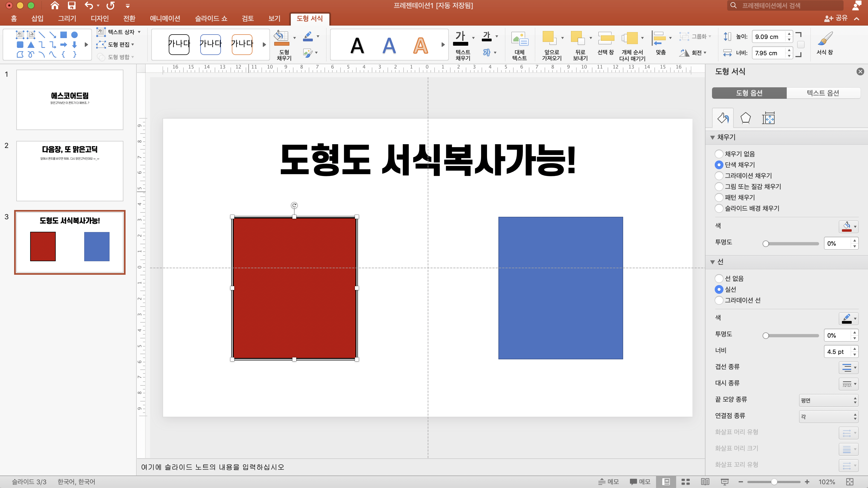Switch to the 텍스트 옵션 tab
This screenshot has height=488, width=868.
pos(823,93)
